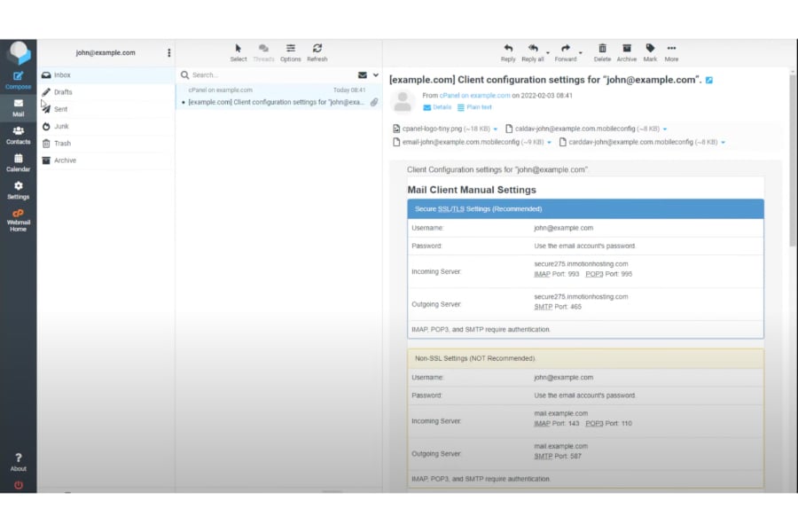
Task: Open the Junk folder
Action: tap(60, 126)
